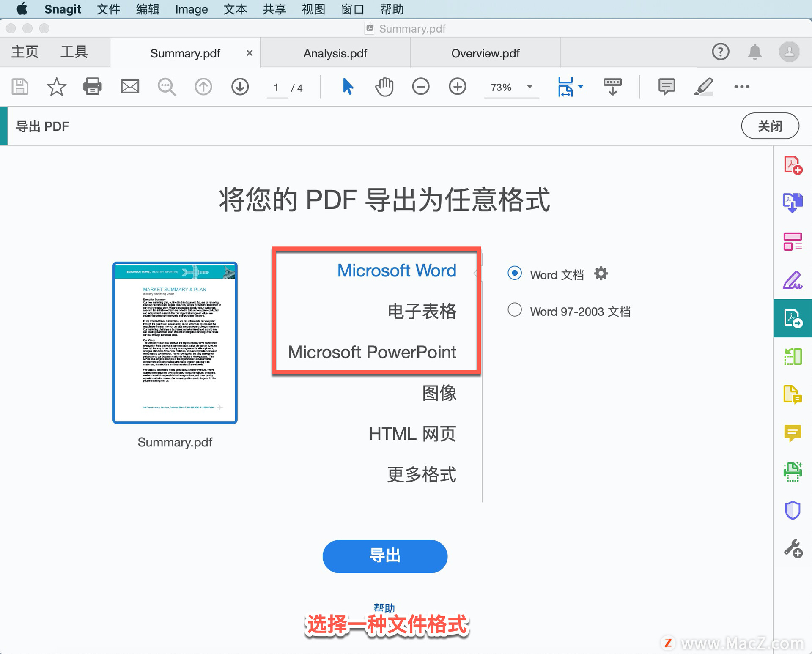Zoom out with minus icon

pos(421,87)
